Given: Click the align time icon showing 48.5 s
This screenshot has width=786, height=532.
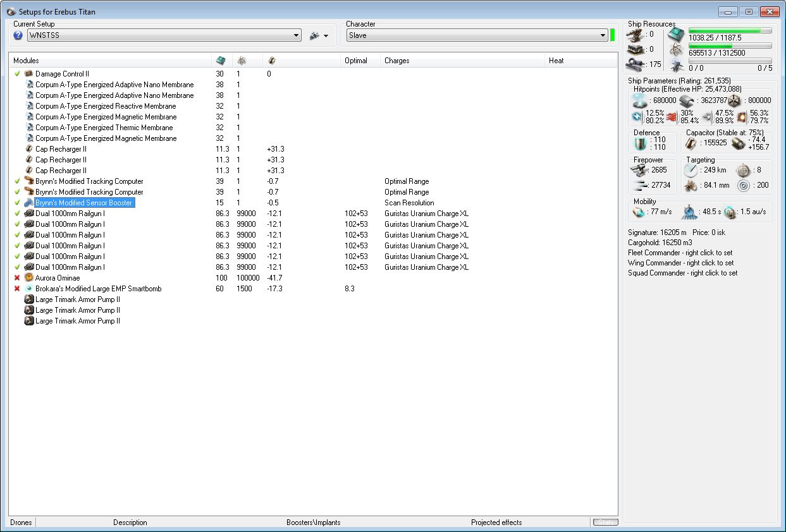Looking at the screenshot, I should [x=689, y=212].
